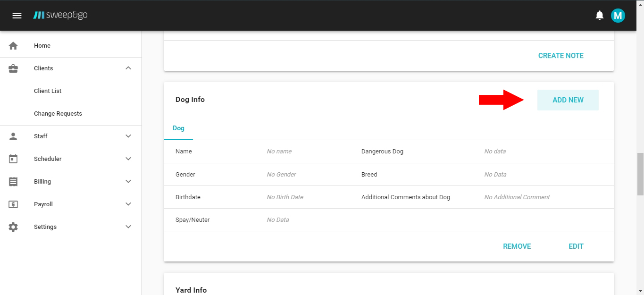Switch to the Dog tab
This screenshot has height=295, width=644.
pyautogui.click(x=178, y=128)
